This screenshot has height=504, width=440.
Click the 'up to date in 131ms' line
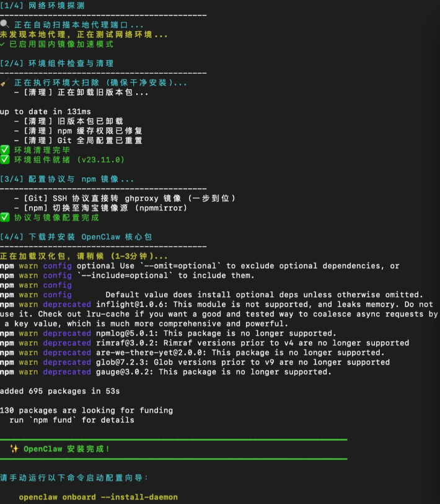click(x=45, y=111)
